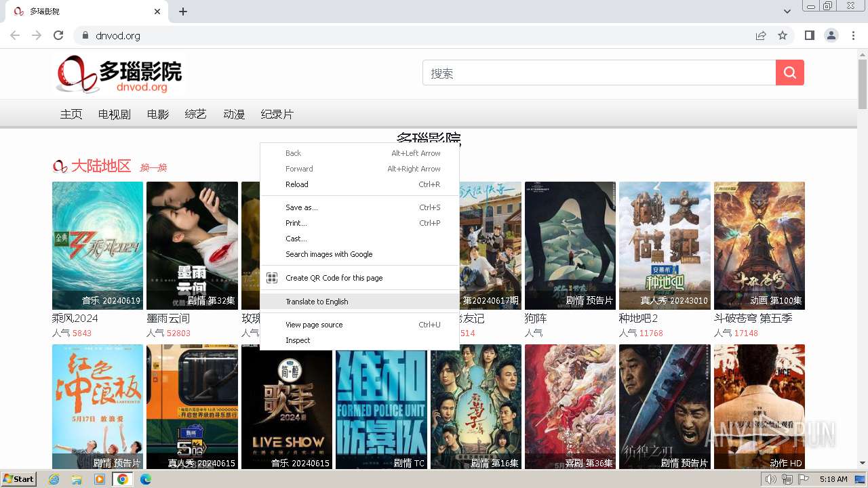Click the 大陆地区 section heading
Screen dimensions: 868x488
coord(101,166)
